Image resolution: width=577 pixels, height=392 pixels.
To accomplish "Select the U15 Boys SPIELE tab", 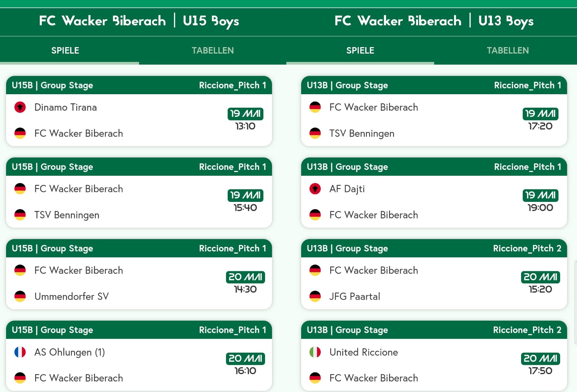I will click(x=65, y=50).
